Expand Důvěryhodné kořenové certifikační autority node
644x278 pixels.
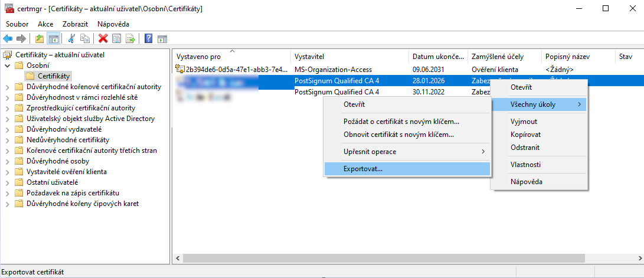pos(7,87)
